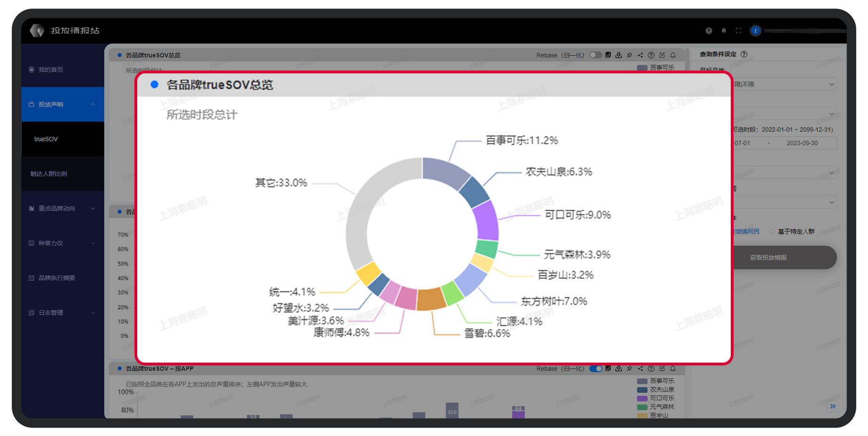This screenshot has height=436, width=868.
Task: Open notifications bell in the top header bar
Action: 724,31
